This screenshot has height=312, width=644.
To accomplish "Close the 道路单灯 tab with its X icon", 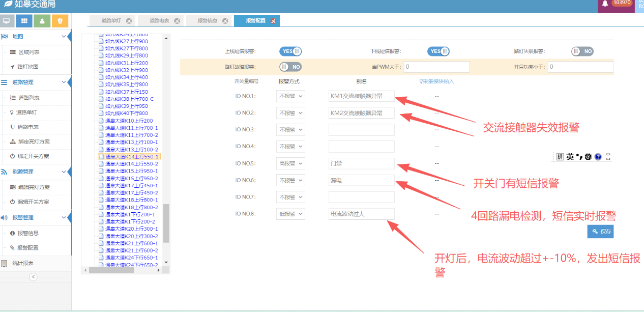I will pyautogui.click(x=129, y=21).
